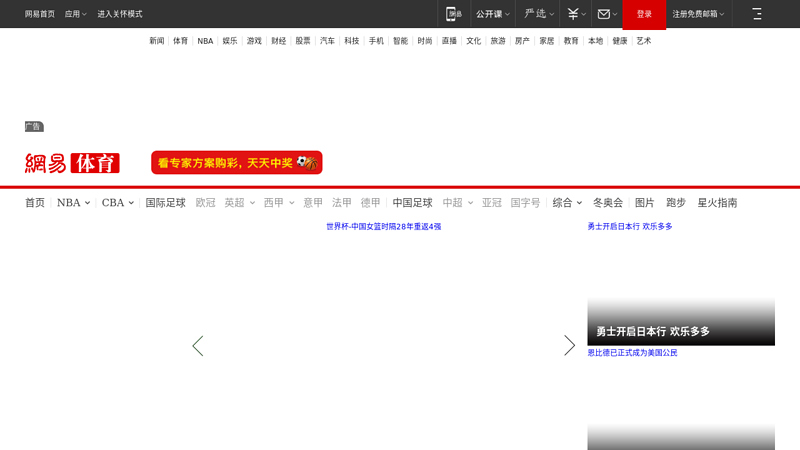Viewport: 800px width, 450px height.
Task: Open the 教育 channel
Action: pos(571,41)
